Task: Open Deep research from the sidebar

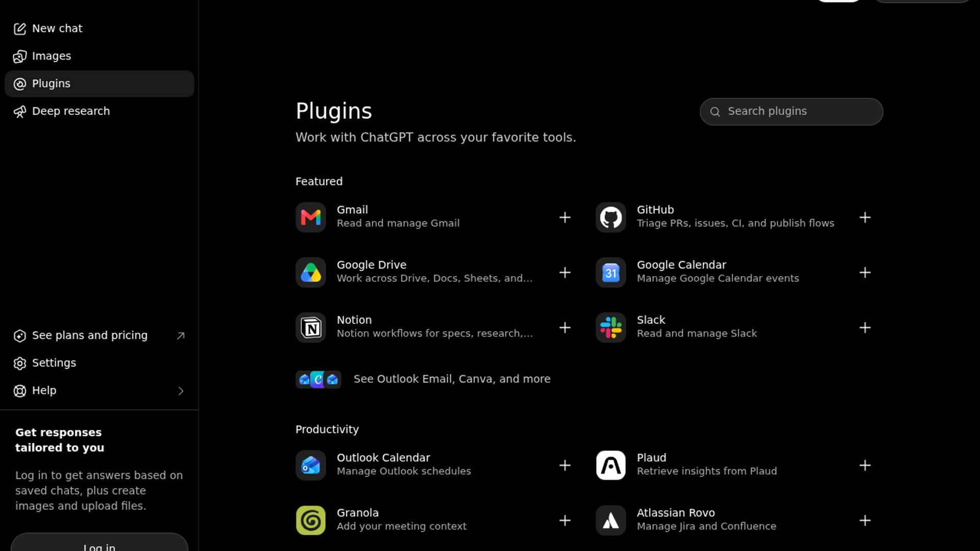Action: [100, 111]
